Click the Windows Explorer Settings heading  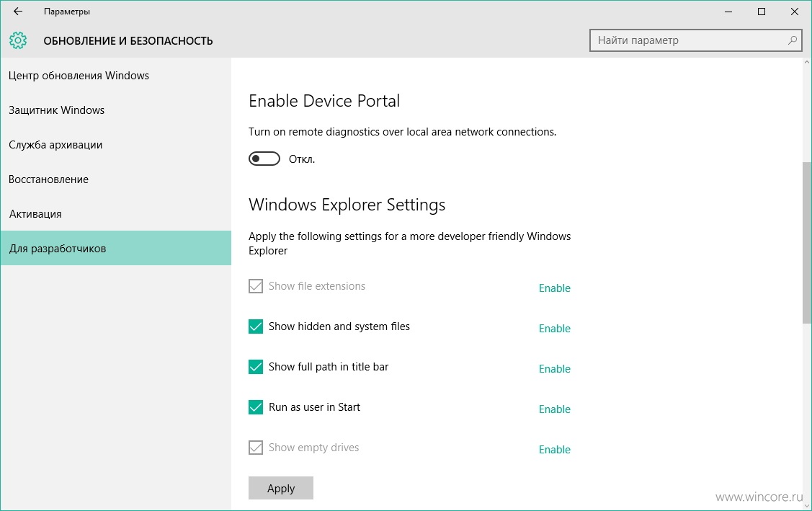click(x=347, y=205)
